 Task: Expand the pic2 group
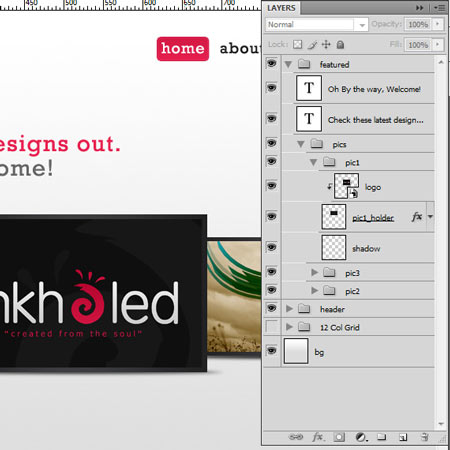click(x=314, y=291)
